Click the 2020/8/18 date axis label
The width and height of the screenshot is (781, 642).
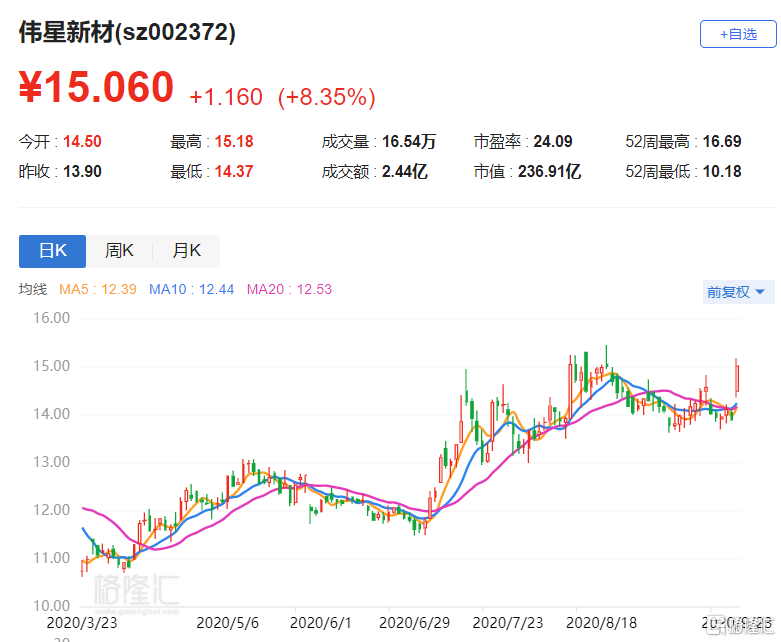click(601, 623)
